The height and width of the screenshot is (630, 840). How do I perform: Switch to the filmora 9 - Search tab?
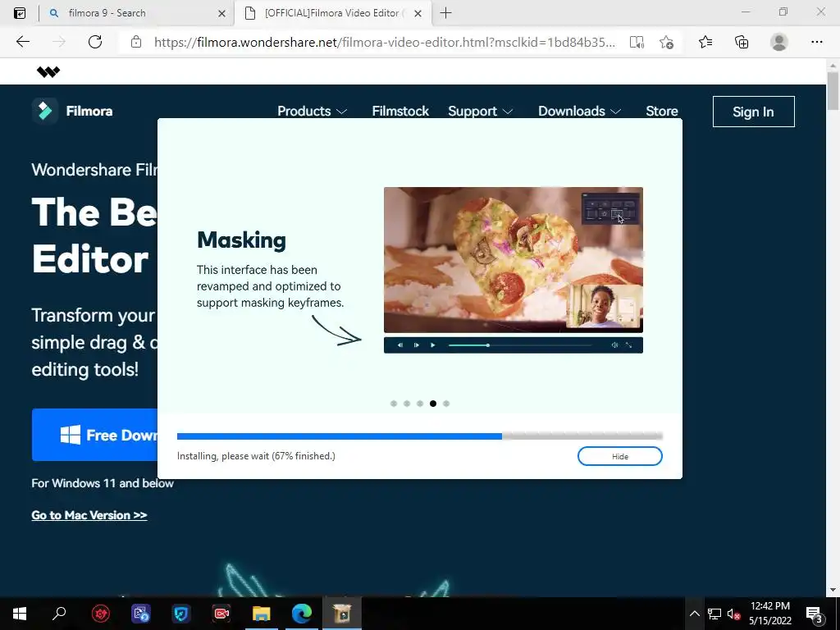137,13
